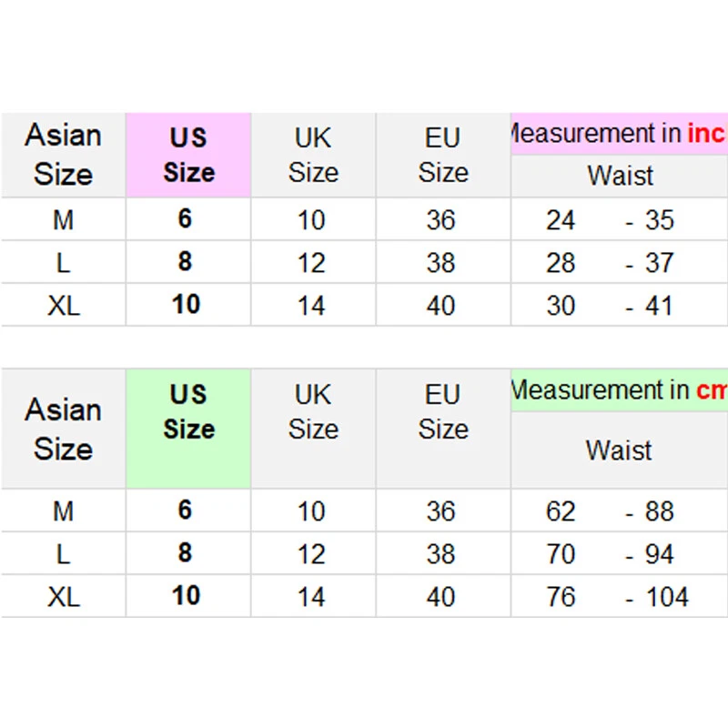The width and height of the screenshot is (728, 728).
Task: Select the Measurement in cm heading
Action: tap(619, 390)
